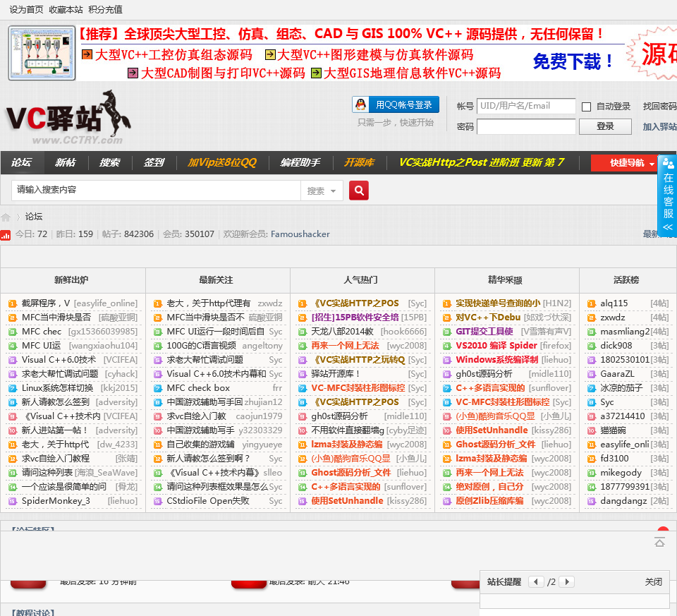Open post CStdioFile Open失败
The image size is (677, 616).
coord(208,501)
